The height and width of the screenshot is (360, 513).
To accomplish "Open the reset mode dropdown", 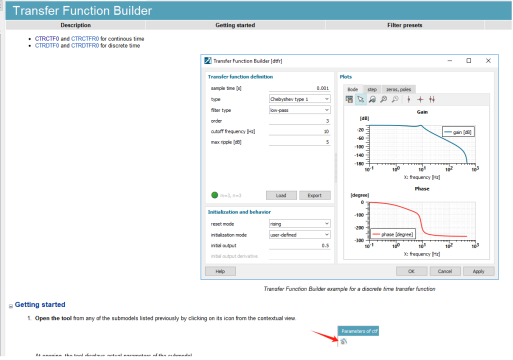I will click(300, 224).
